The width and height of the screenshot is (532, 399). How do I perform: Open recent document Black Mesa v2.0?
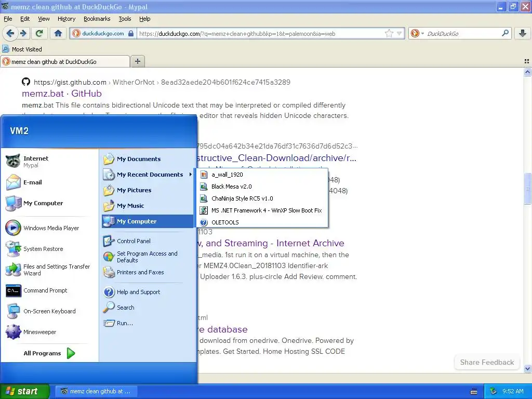pyautogui.click(x=262, y=187)
